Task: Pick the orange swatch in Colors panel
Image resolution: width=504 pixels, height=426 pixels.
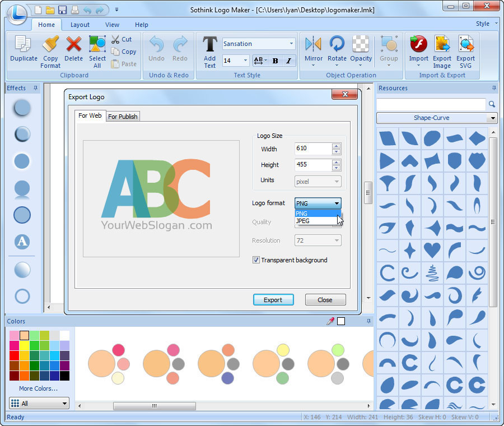Action: coord(24,365)
